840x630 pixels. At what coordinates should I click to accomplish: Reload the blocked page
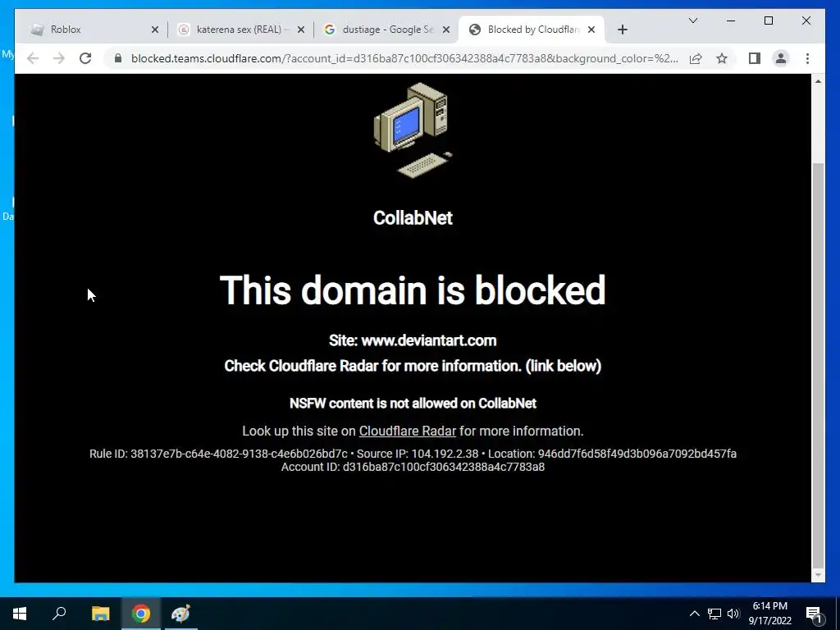pyautogui.click(x=85, y=58)
